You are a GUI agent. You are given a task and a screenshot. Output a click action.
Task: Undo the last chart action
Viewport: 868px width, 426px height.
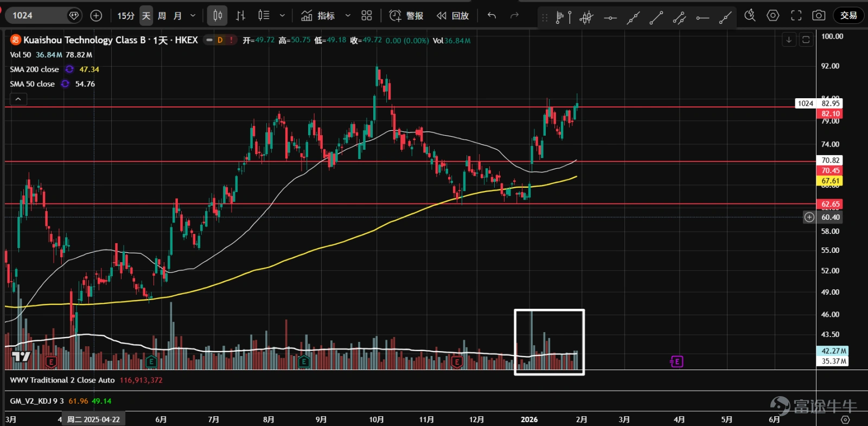pyautogui.click(x=492, y=15)
